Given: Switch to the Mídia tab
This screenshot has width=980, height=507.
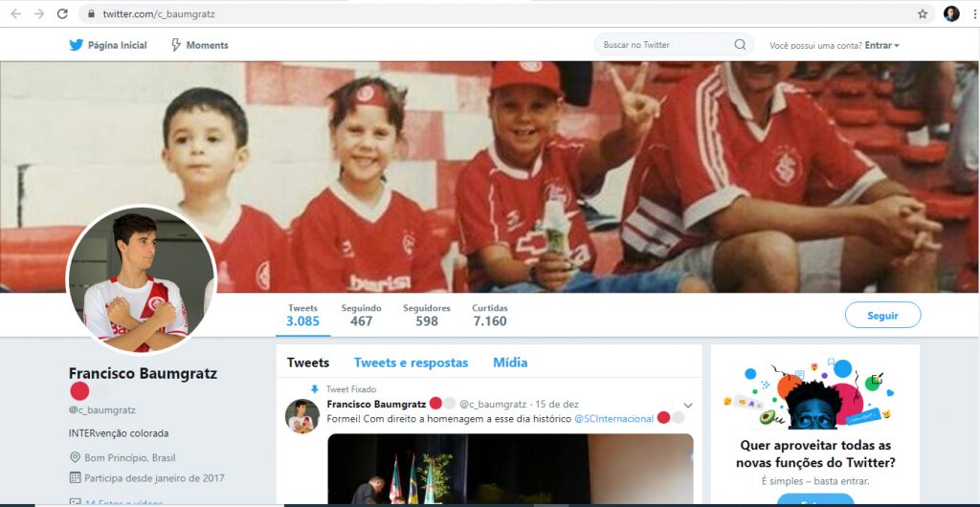Looking at the screenshot, I should click(510, 363).
